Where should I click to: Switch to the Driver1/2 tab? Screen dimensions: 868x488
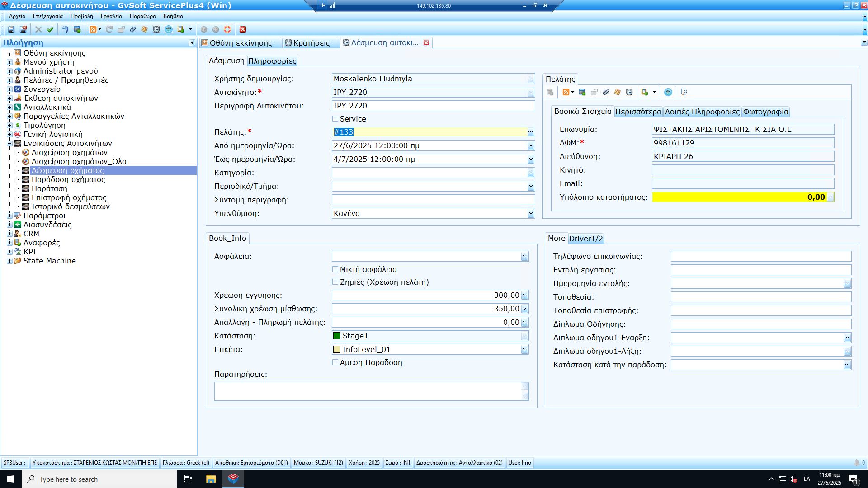click(585, 239)
